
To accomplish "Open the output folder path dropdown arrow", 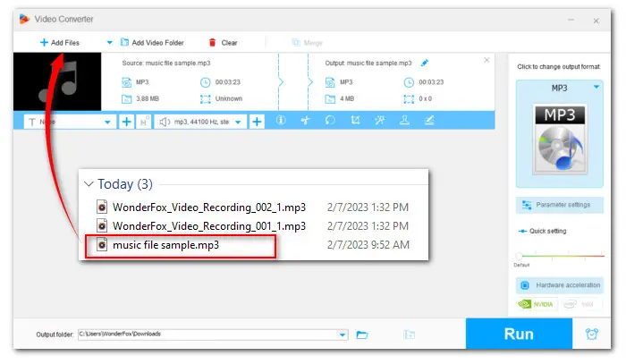I will coord(343,334).
